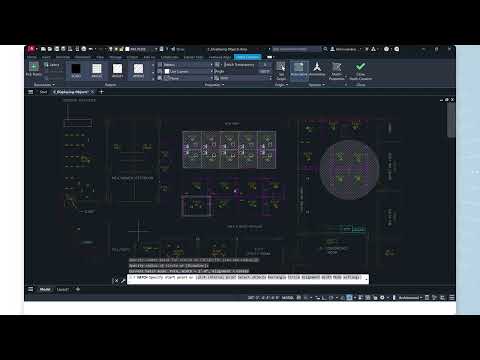Click the Pick Points hatch boundary tool
Screen dimensions: 480x360
(x=34, y=69)
